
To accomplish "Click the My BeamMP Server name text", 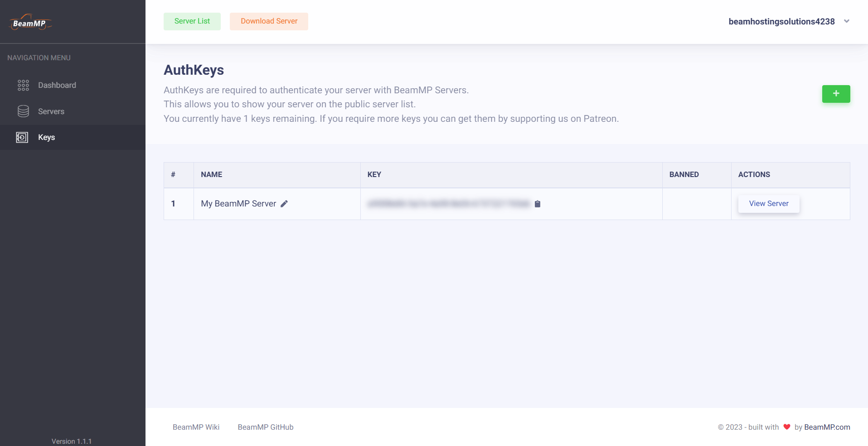I will (238, 204).
